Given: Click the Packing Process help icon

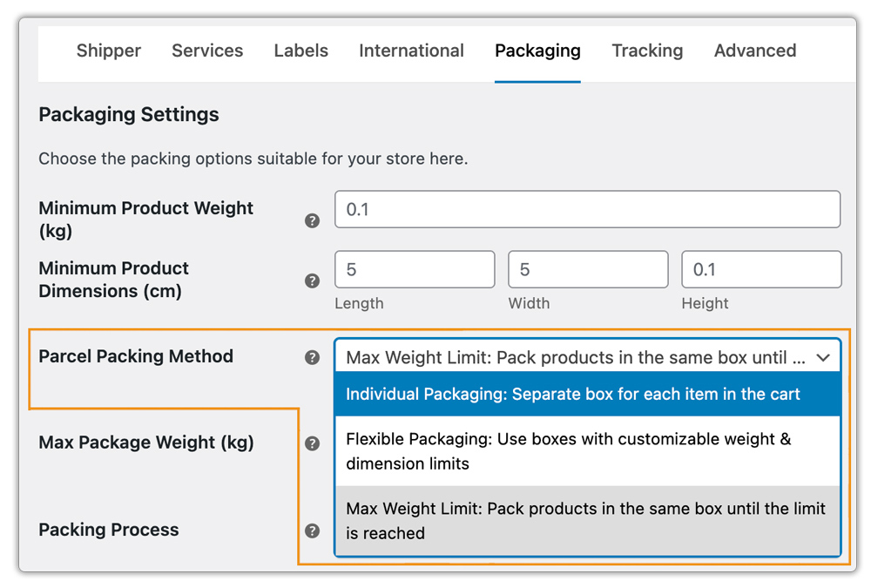Looking at the screenshot, I should pos(312,531).
